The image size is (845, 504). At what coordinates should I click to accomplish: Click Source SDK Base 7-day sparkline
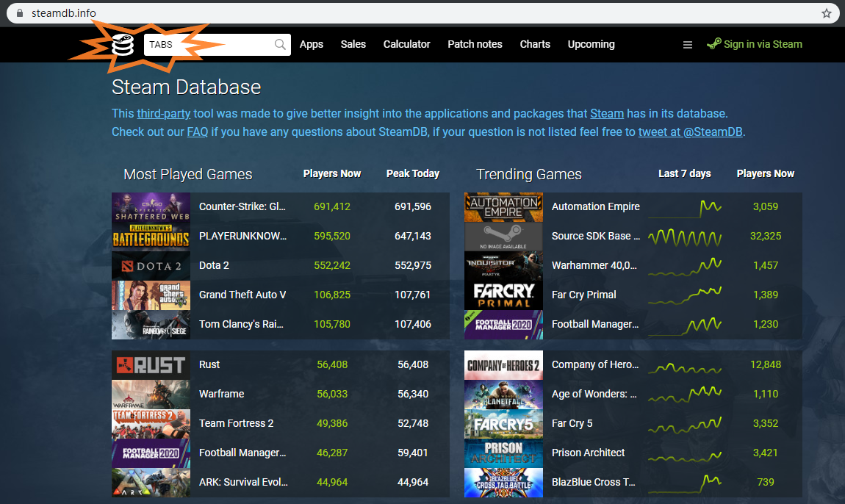pos(685,237)
